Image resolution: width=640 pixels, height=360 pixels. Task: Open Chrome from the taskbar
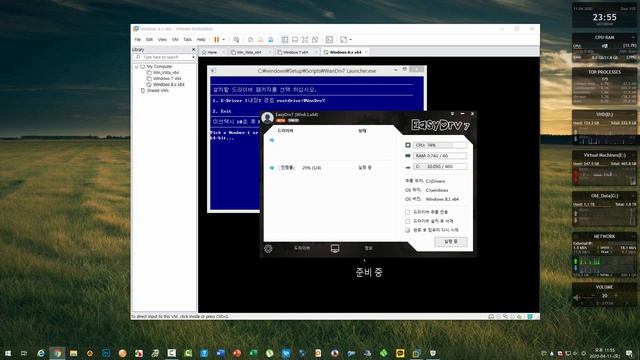coord(57,353)
